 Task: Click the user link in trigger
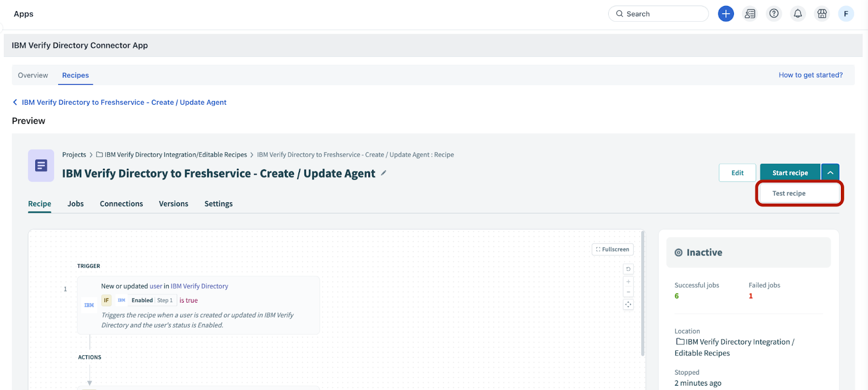(156, 286)
